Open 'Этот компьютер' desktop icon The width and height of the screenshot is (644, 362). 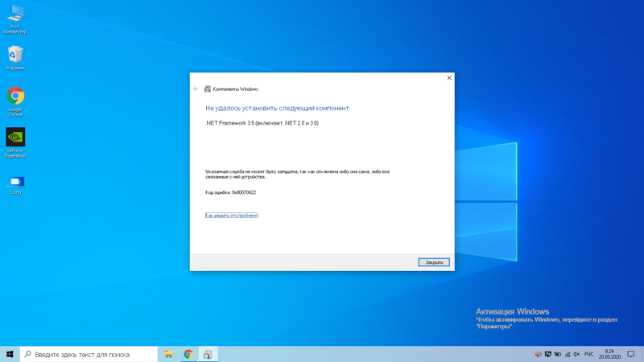15,19
